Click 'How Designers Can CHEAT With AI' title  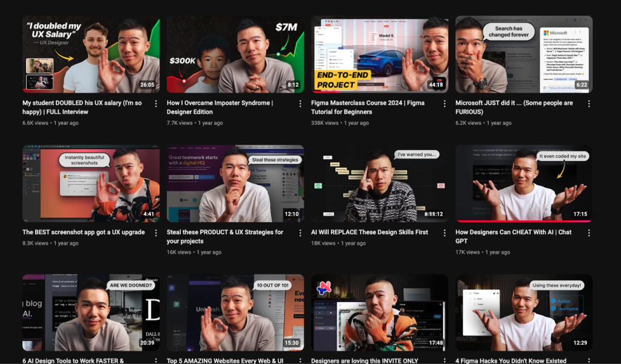[513, 232]
